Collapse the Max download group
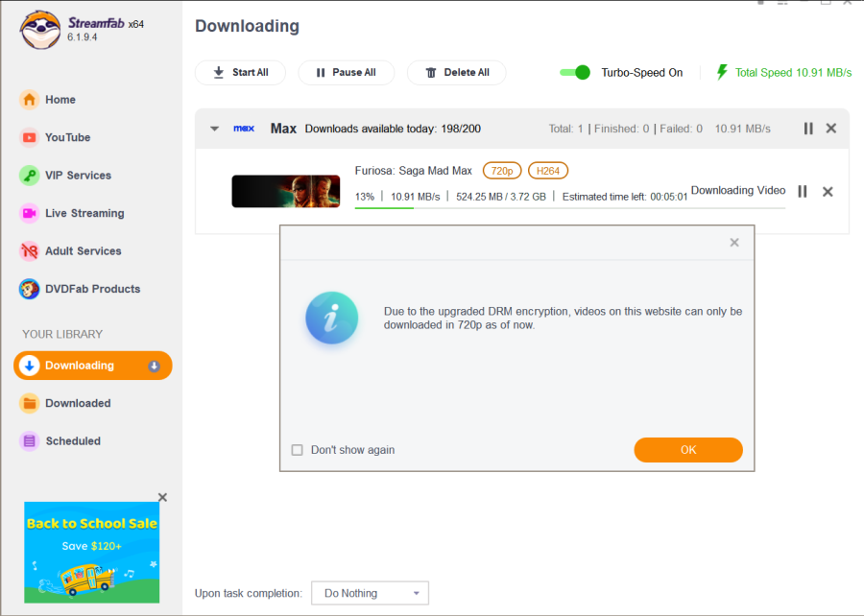864x616 pixels. [x=215, y=129]
